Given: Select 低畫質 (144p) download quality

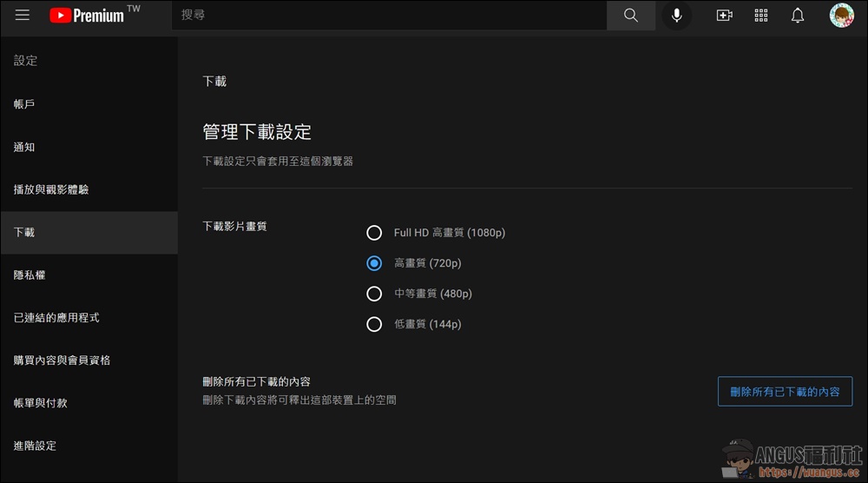Looking at the screenshot, I should (x=374, y=324).
